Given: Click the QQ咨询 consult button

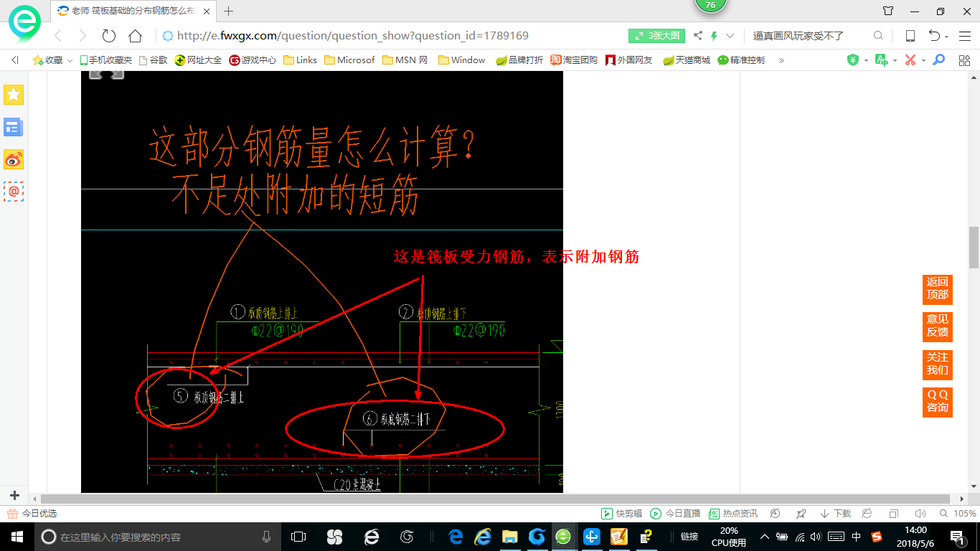Looking at the screenshot, I should [x=937, y=402].
